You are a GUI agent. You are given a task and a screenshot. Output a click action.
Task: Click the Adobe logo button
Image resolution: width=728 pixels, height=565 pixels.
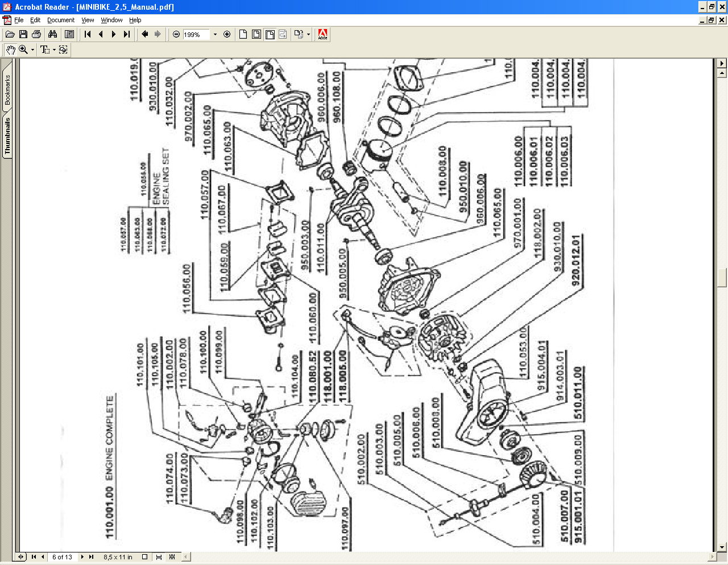[322, 34]
